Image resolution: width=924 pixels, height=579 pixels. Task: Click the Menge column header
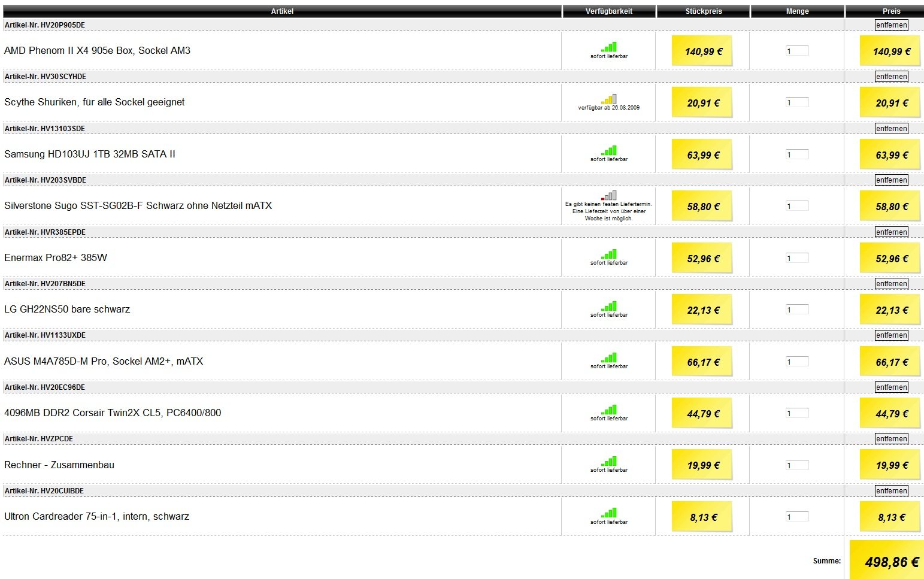pyautogui.click(x=797, y=11)
